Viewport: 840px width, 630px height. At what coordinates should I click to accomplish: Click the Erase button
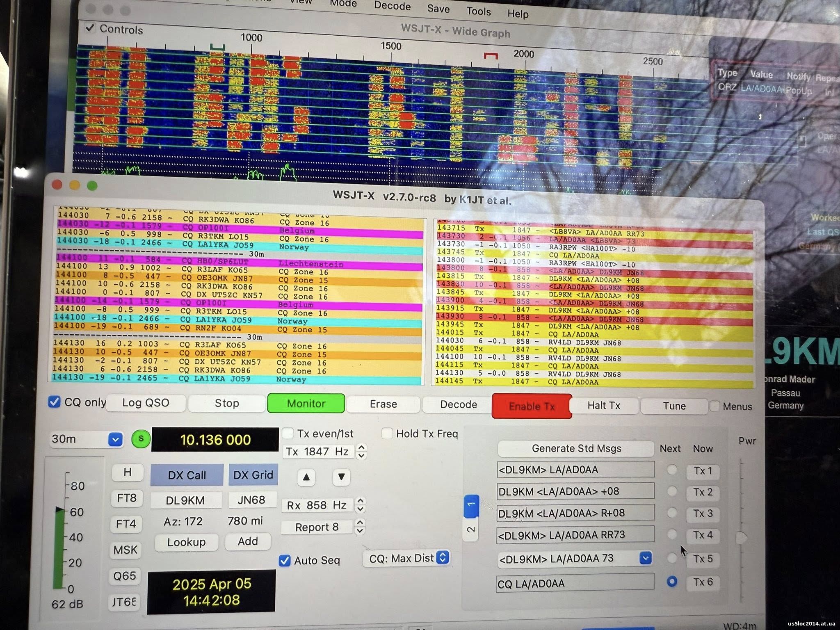click(x=383, y=404)
